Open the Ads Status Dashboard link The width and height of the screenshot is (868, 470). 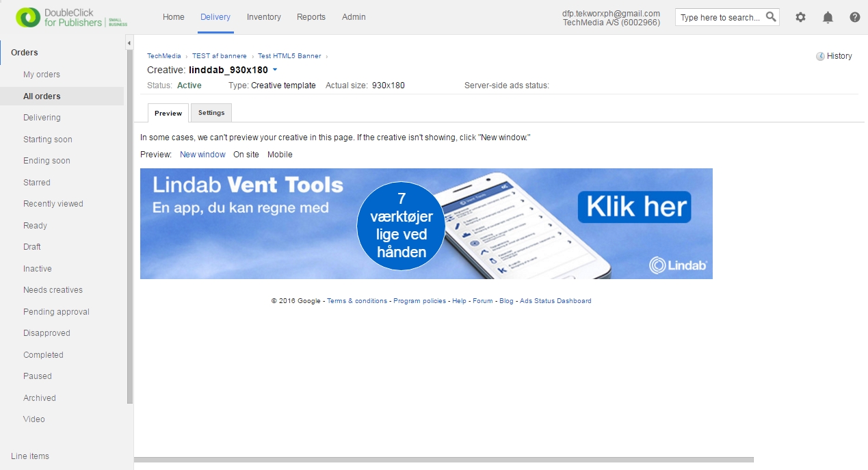pyautogui.click(x=555, y=301)
